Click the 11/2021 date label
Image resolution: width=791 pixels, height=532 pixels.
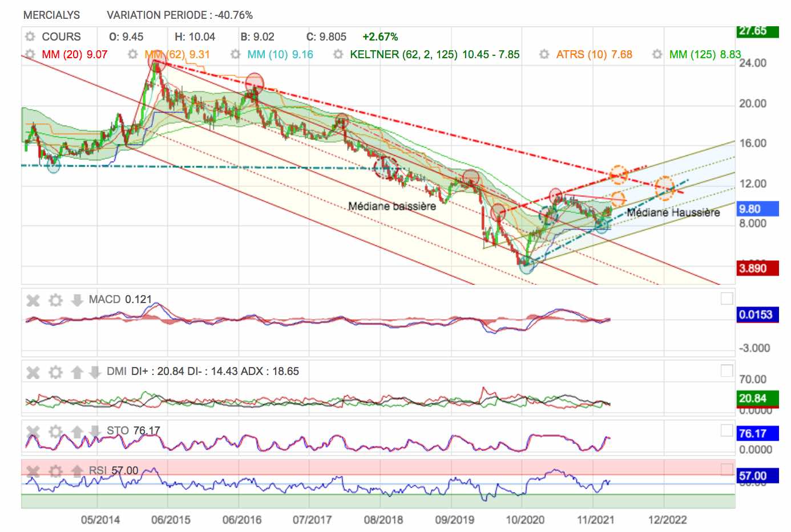tap(596, 519)
